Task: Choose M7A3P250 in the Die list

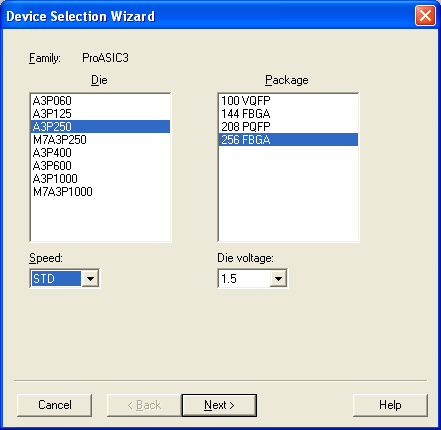Action: (x=100, y=140)
